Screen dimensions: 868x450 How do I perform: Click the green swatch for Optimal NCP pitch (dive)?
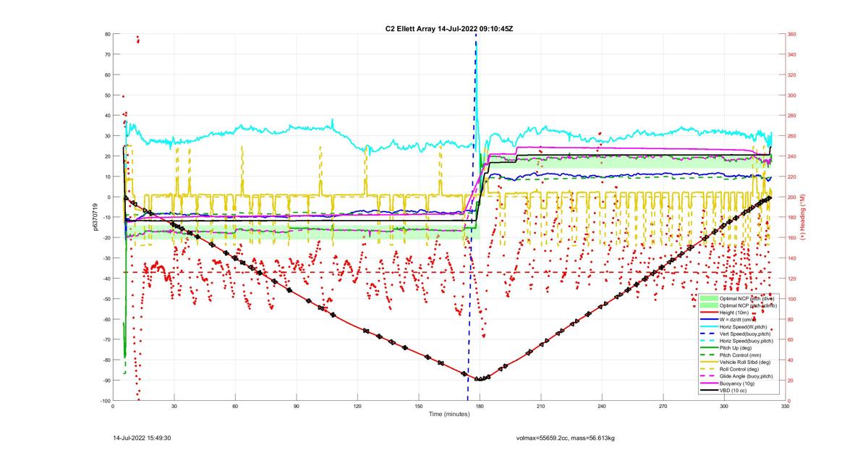[x=709, y=298]
